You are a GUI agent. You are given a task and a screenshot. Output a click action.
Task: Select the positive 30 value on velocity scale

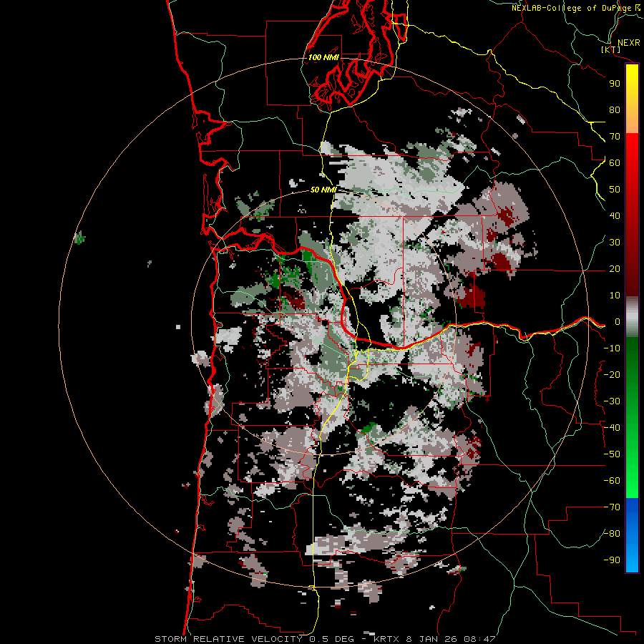point(615,243)
